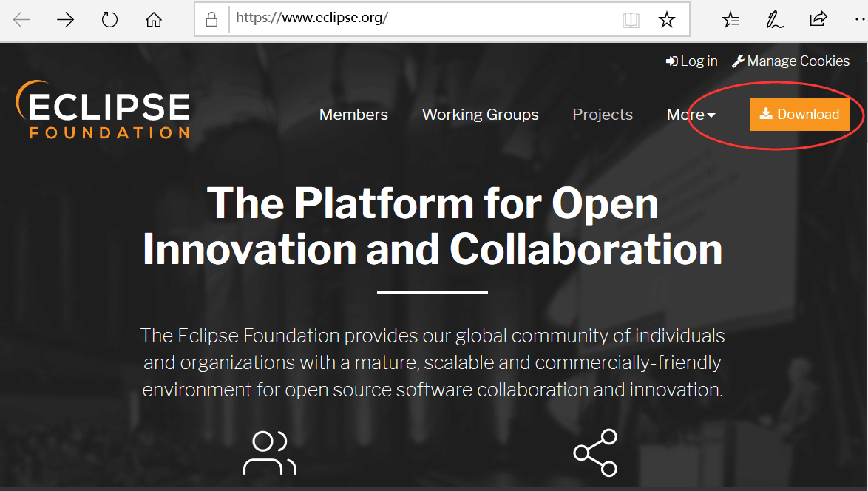Open the add notes pen icon

[x=774, y=21]
